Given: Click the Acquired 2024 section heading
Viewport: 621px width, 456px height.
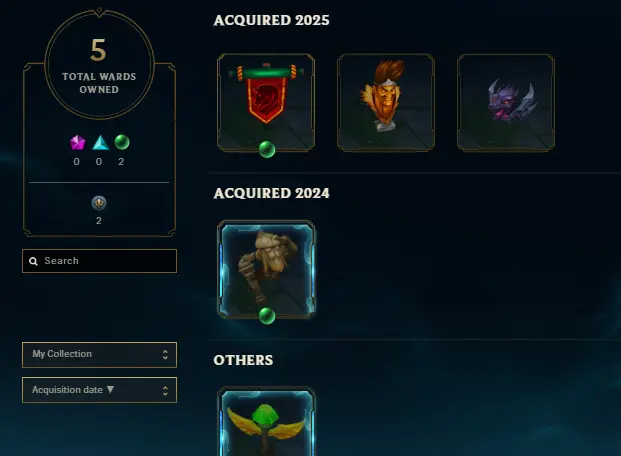Looking at the screenshot, I should coord(271,193).
